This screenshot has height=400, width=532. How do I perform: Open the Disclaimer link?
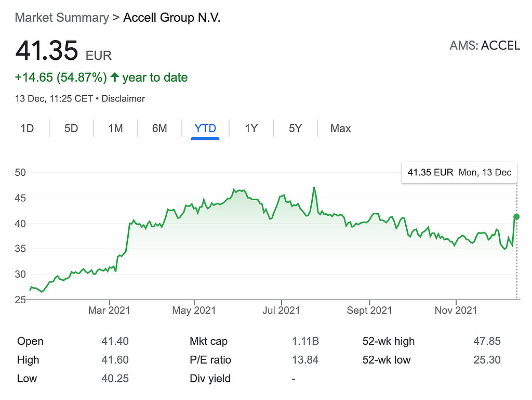123,98
